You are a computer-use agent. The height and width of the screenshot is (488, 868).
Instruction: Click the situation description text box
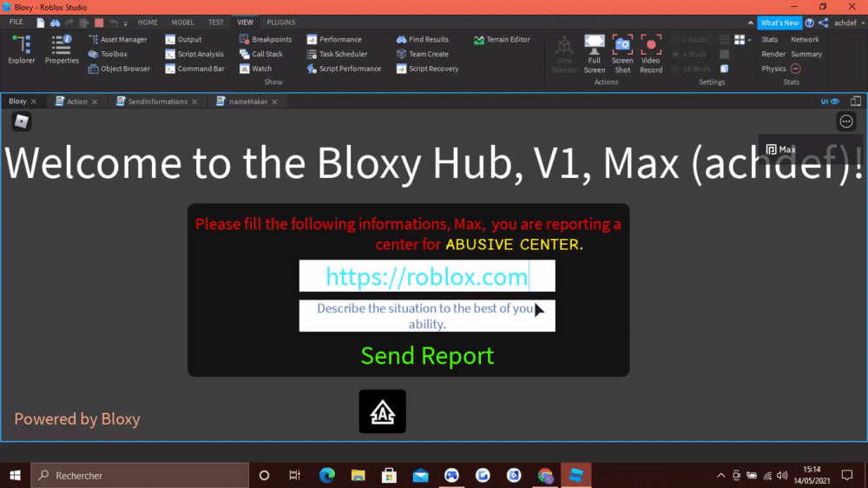(427, 316)
